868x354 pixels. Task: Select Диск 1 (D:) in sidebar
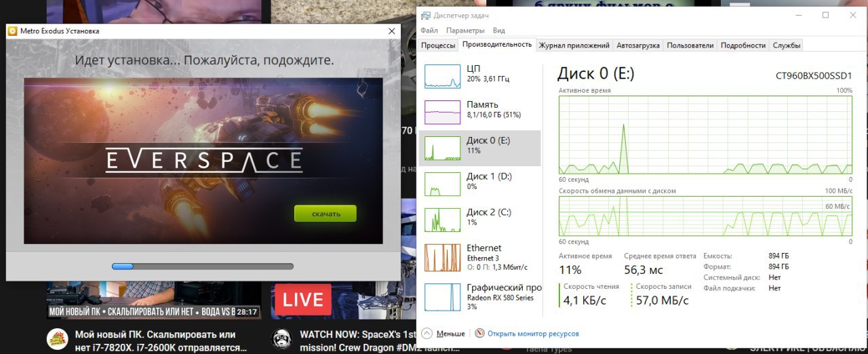coord(479,184)
